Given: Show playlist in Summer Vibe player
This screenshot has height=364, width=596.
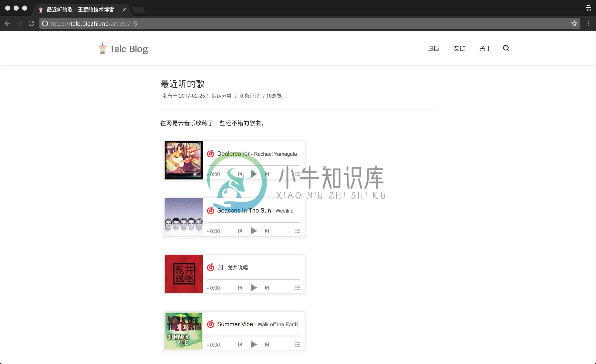Looking at the screenshot, I should 298,344.
